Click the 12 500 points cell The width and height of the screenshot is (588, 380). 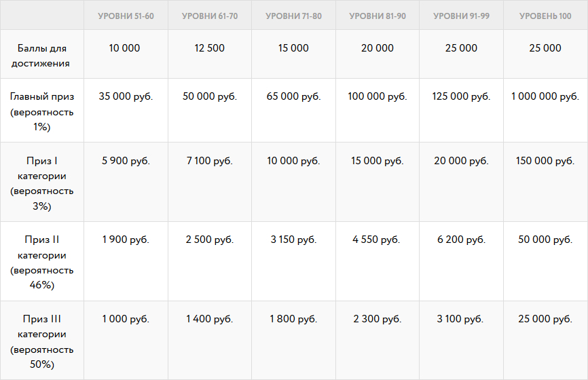(210, 48)
